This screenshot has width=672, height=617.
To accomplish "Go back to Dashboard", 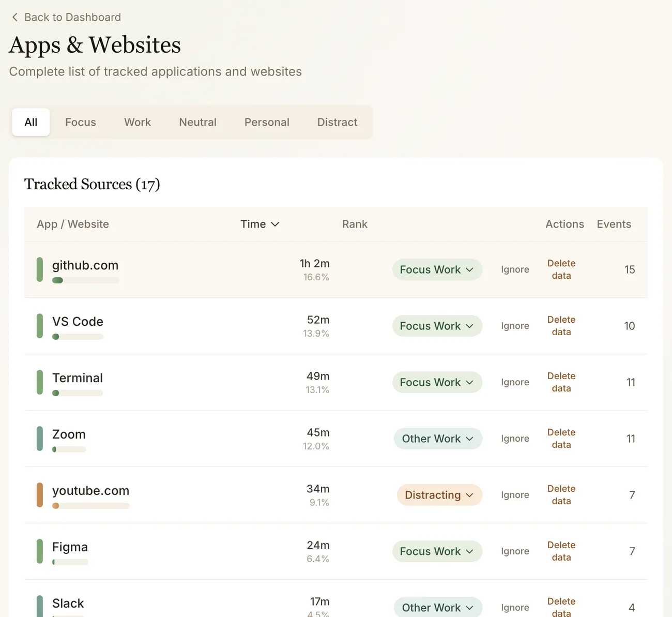I will (x=66, y=17).
